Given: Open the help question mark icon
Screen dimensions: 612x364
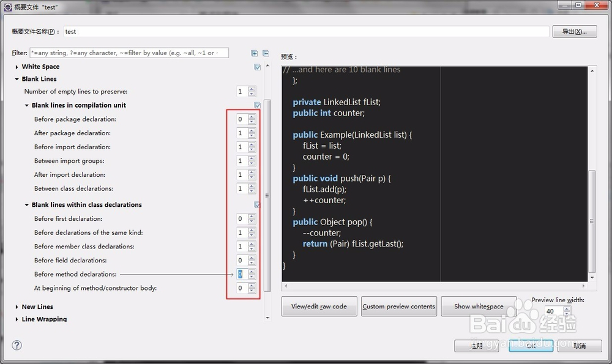Looking at the screenshot, I should tap(17, 345).
